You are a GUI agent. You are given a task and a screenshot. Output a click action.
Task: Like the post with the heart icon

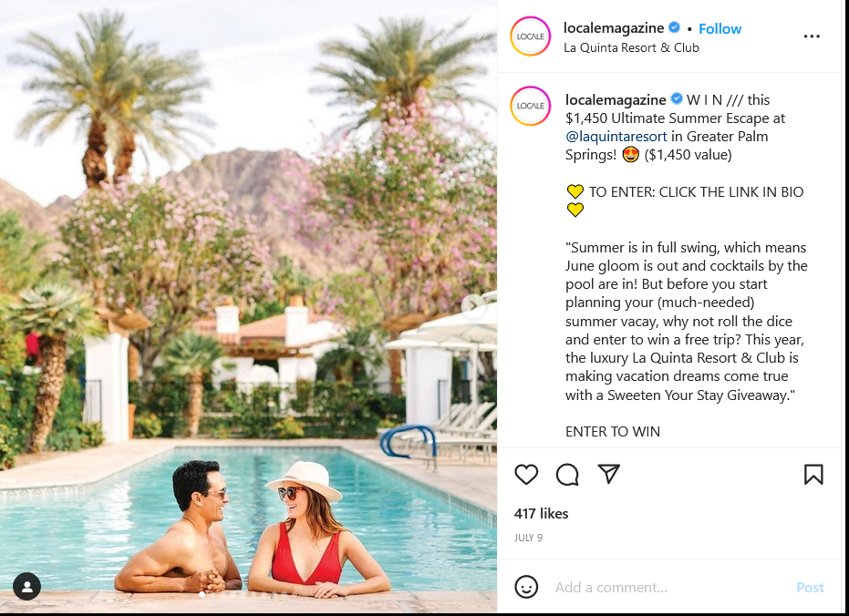(526, 475)
